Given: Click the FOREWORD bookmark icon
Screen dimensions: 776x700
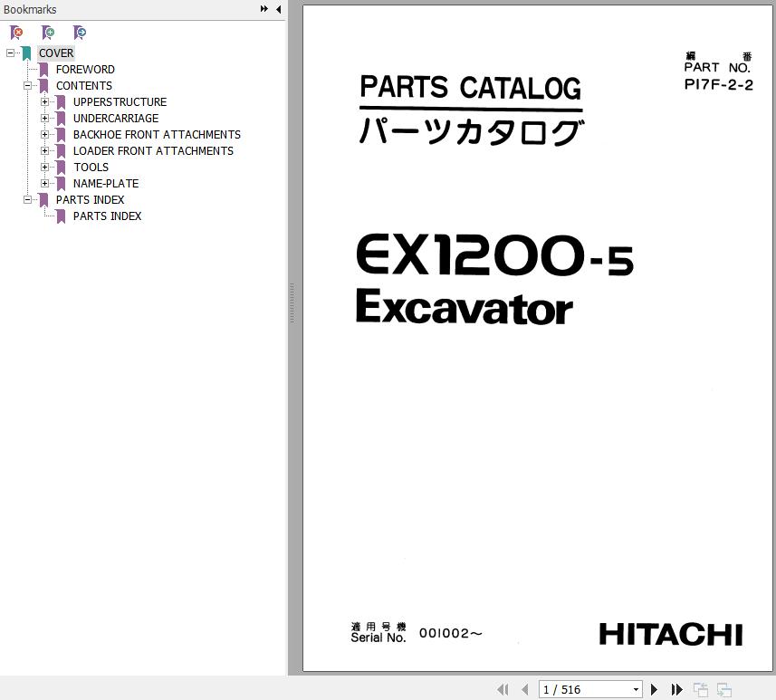Looking at the screenshot, I should pyautogui.click(x=43, y=70).
